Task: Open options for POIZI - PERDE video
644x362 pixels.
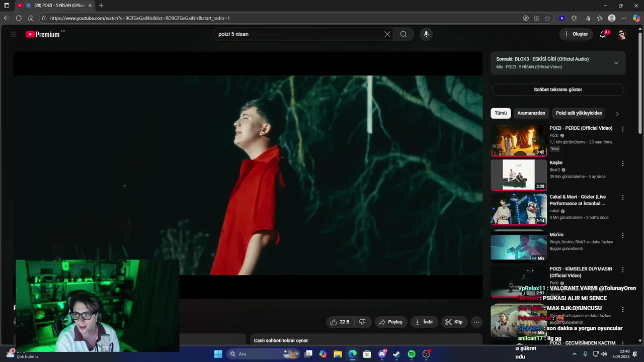Action: coord(623,129)
